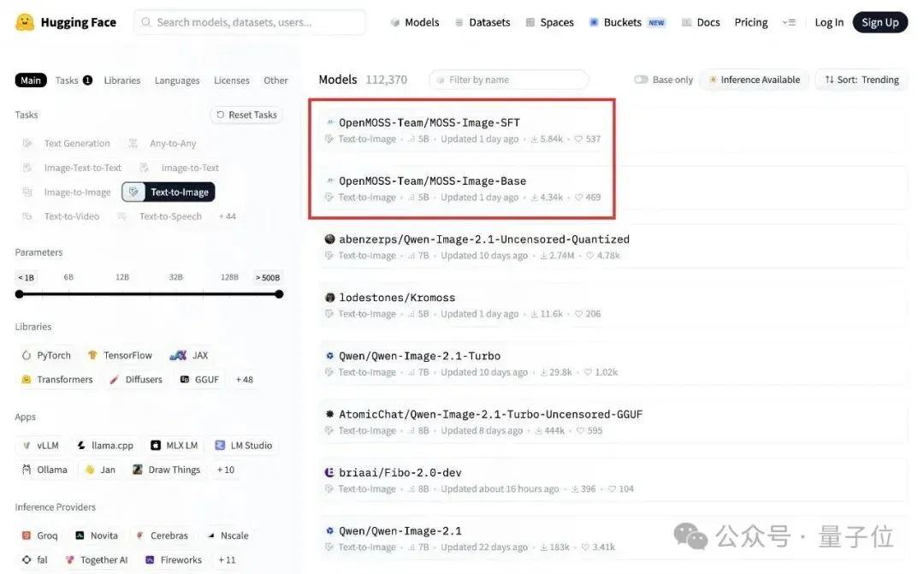Go to the Datasets navigation item
The width and height of the screenshot is (924, 574).
[483, 22]
